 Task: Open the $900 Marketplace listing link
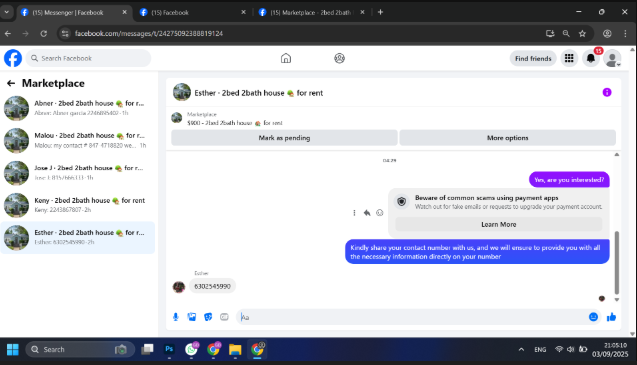[234, 123]
